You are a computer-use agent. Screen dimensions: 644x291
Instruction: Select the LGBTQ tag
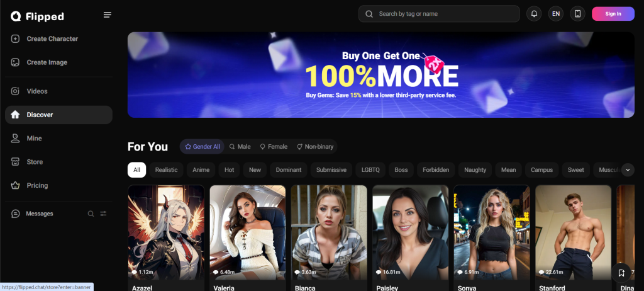(370, 170)
